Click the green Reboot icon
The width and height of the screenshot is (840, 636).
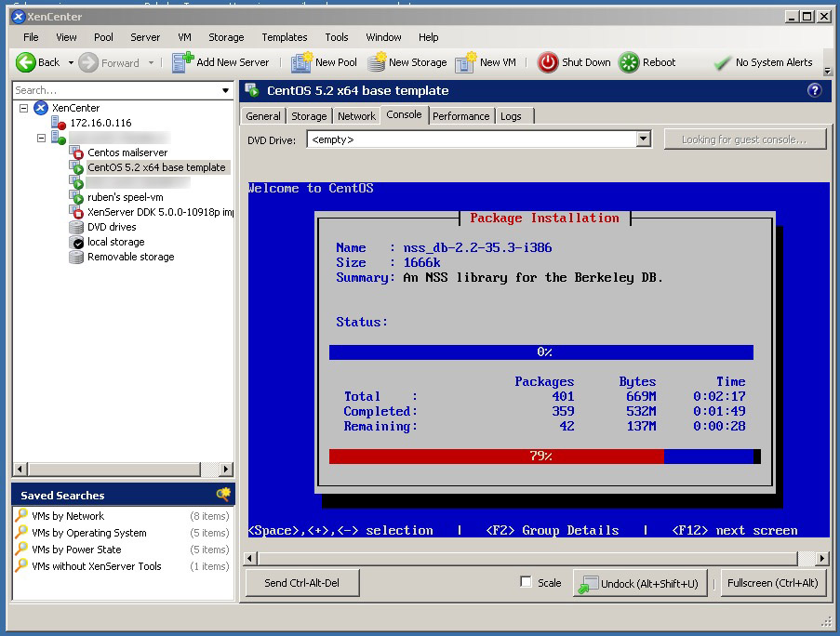(x=629, y=62)
